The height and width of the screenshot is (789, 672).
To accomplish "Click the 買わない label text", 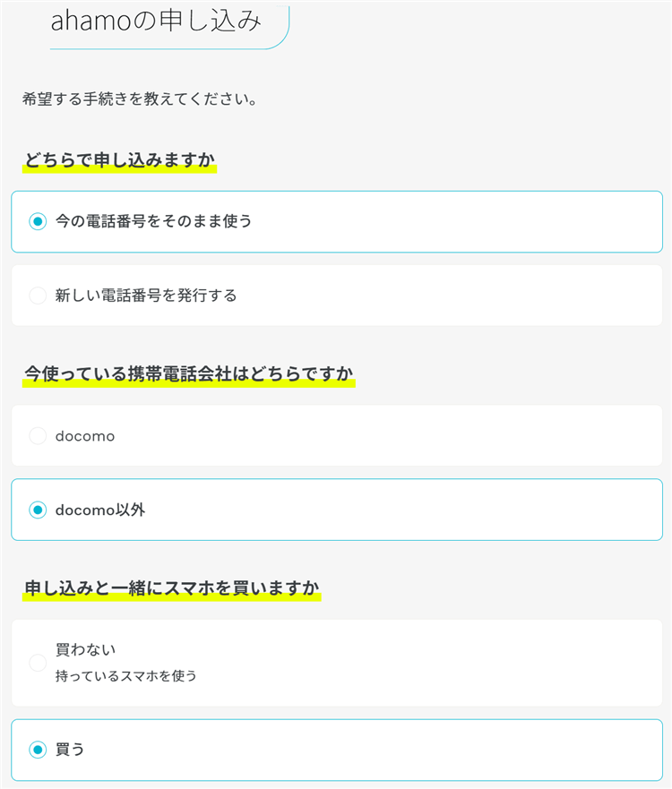I will pos(86,649).
